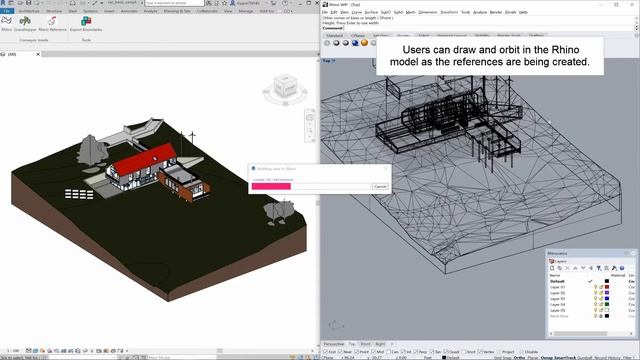The image size is (640, 360).
Task: Move layer up with up-arrow icon
Action: click(x=575, y=268)
